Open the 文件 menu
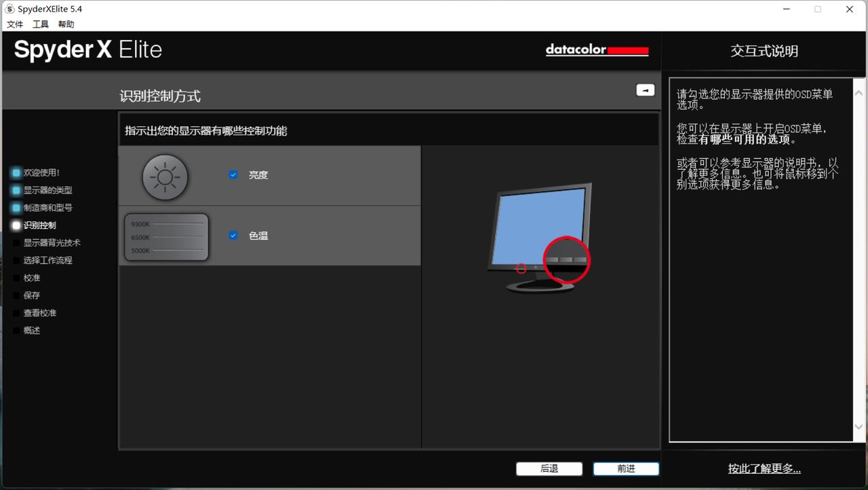Viewport: 868px width, 490px height. point(15,24)
